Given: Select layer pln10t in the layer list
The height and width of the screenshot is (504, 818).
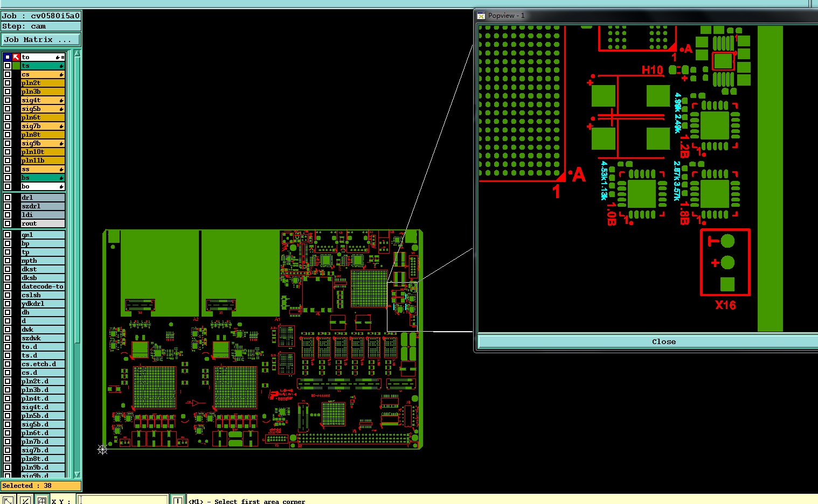Looking at the screenshot, I should [43, 152].
